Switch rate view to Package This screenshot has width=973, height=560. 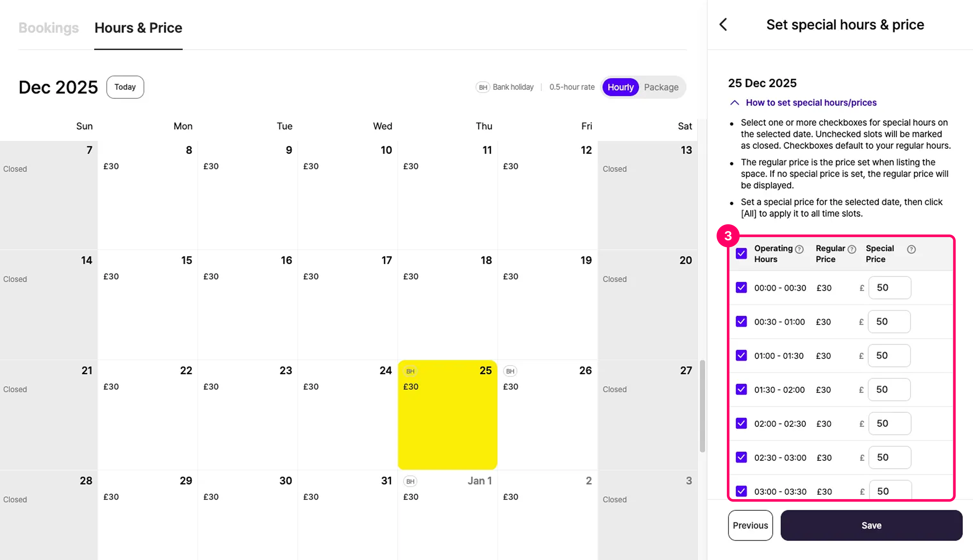(x=661, y=87)
